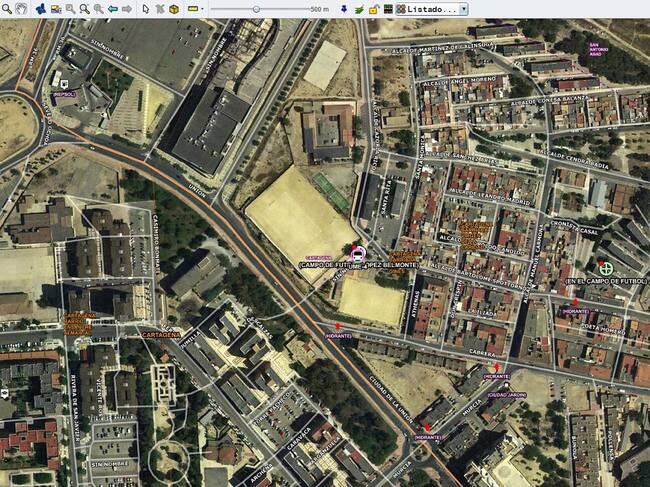The height and width of the screenshot is (487, 650).
Task: Click the yellow 3D box icon
Action: (x=173, y=8)
